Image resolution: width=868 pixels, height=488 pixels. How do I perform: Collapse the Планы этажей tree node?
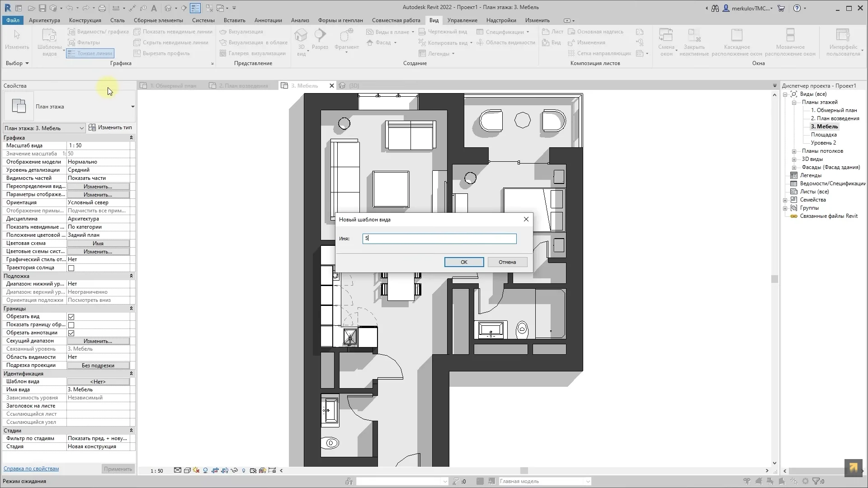[794, 103]
